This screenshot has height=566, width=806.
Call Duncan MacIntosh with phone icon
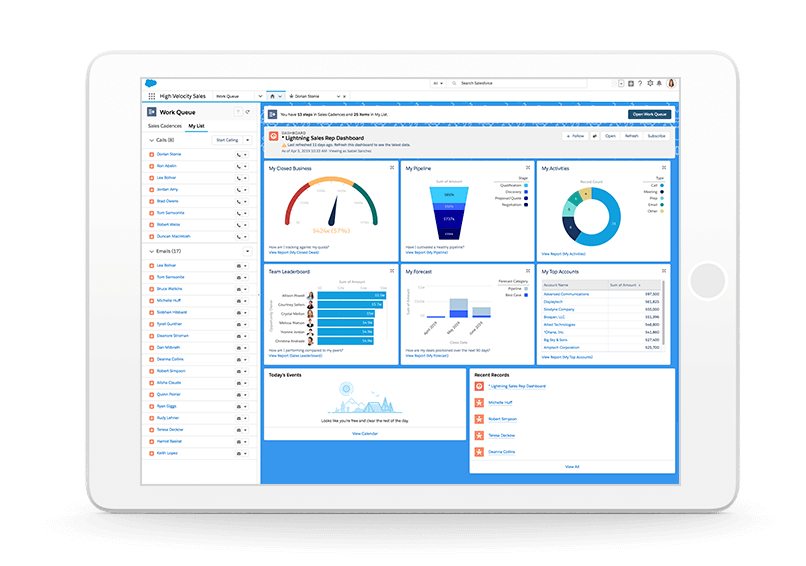click(x=239, y=237)
